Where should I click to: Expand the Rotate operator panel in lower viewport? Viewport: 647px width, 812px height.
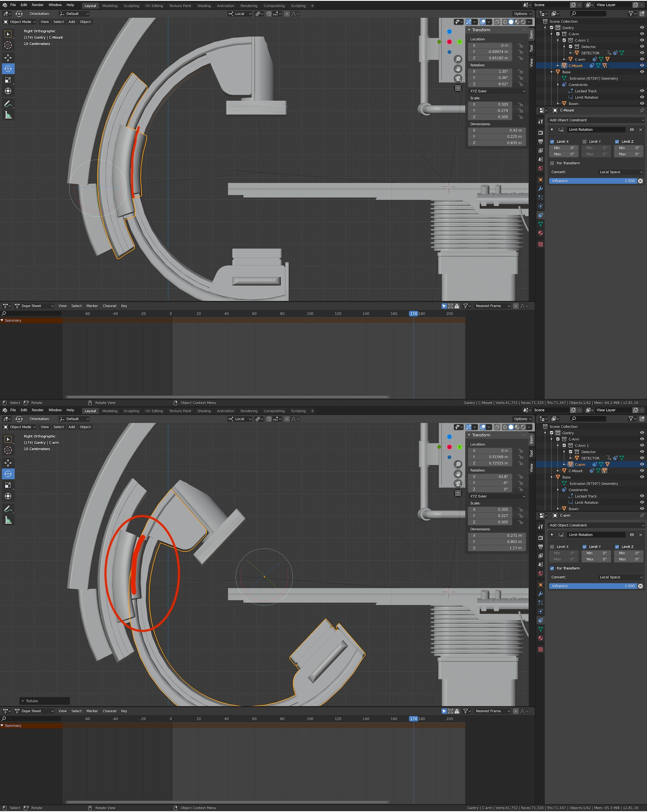point(23,701)
